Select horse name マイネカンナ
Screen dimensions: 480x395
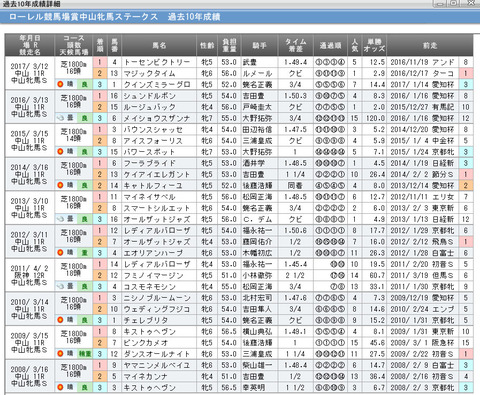point(146,376)
